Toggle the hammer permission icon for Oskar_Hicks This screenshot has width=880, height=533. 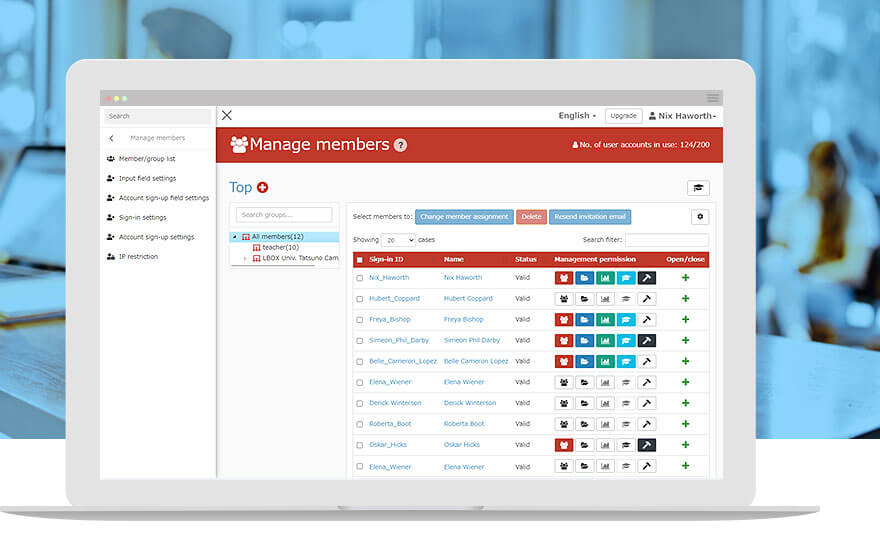pos(647,445)
